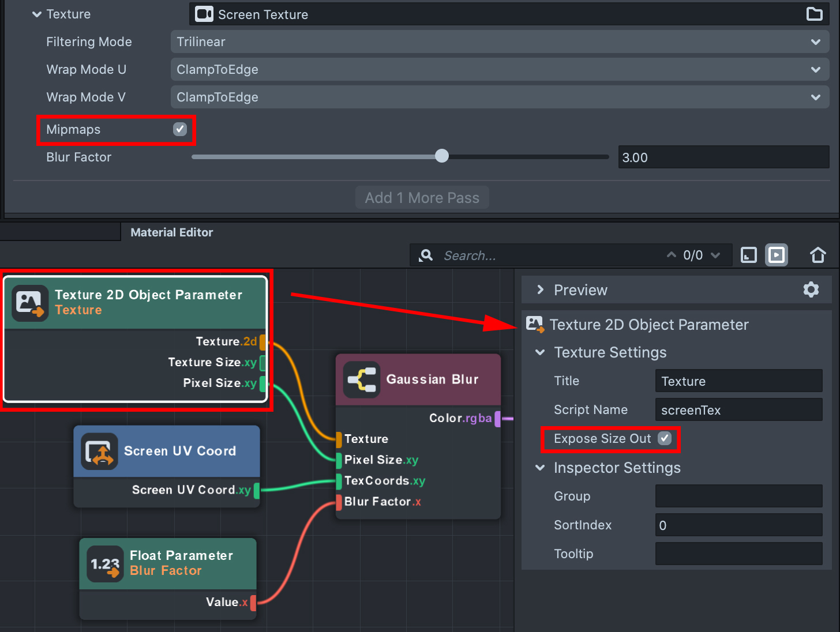Click the Float Parameter node icon
This screenshot has width=840, height=632.
[x=105, y=563]
